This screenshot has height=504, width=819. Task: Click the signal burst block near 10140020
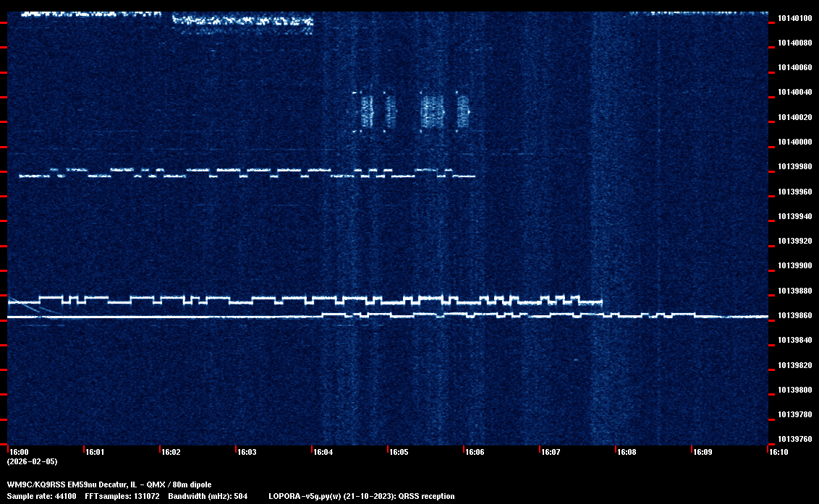pyautogui.click(x=434, y=112)
